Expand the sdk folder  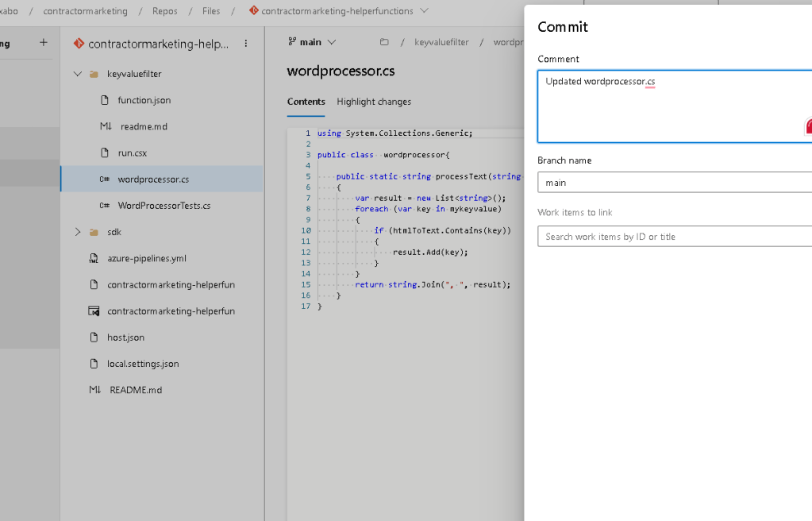click(x=78, y=232)
